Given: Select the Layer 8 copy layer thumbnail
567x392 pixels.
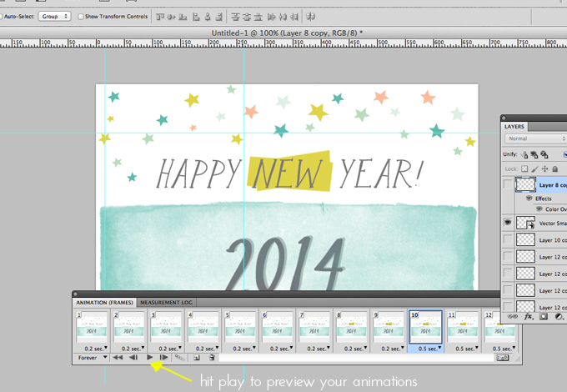Looking at the screenshot, I should point(525,185).
